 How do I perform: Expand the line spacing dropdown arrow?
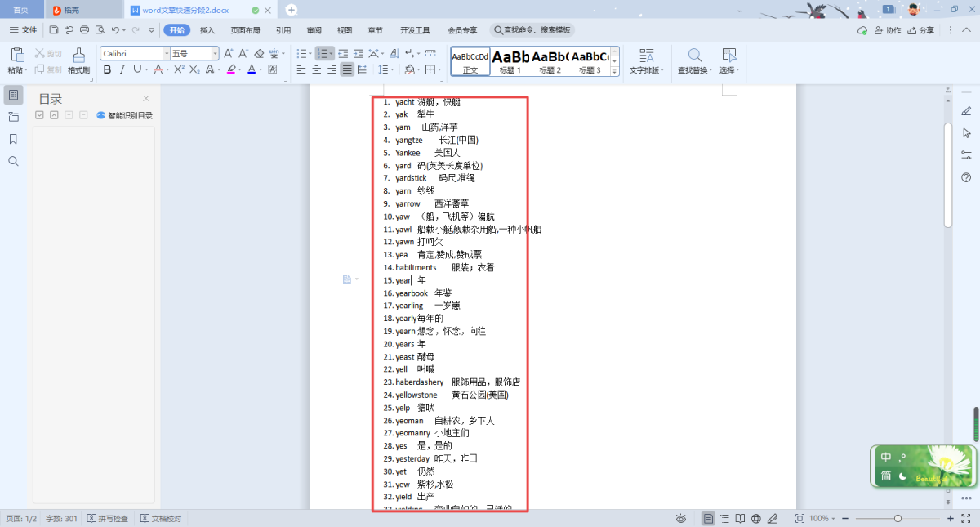click(x=391, y=69)
